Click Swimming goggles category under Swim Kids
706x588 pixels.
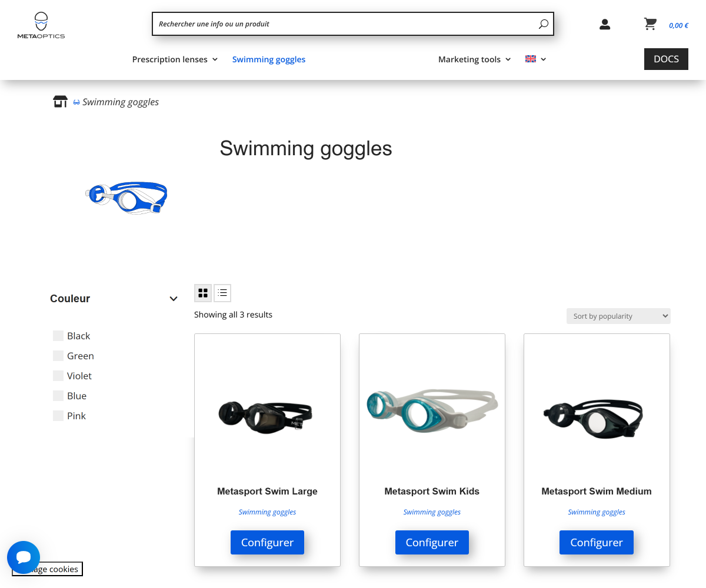click(x=432, y=512)
